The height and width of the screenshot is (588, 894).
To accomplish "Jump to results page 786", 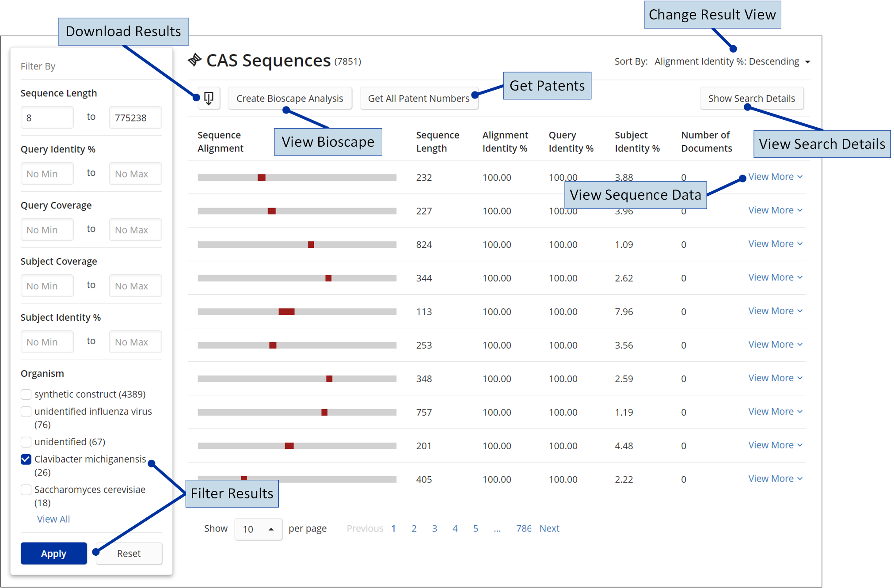I will point(524,528).
